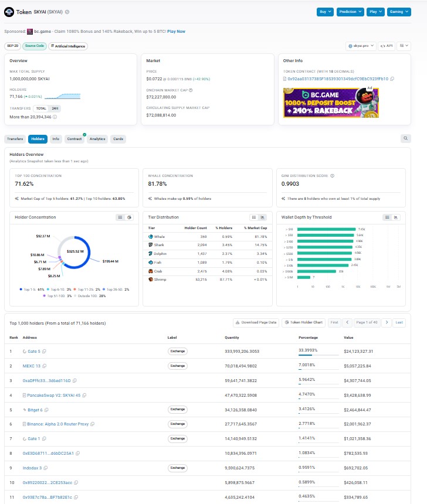
Task: Open the Contract tab
Action: point(74,139)
